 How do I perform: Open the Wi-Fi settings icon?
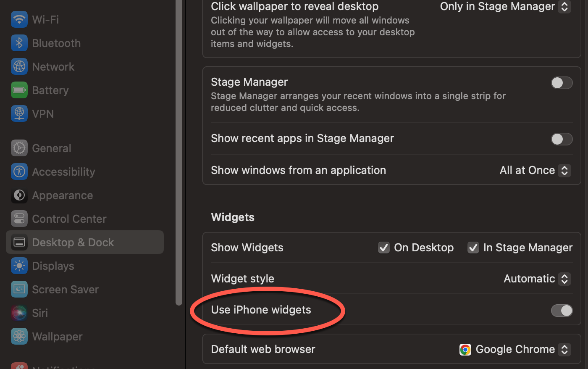click(x=19, y=20)
